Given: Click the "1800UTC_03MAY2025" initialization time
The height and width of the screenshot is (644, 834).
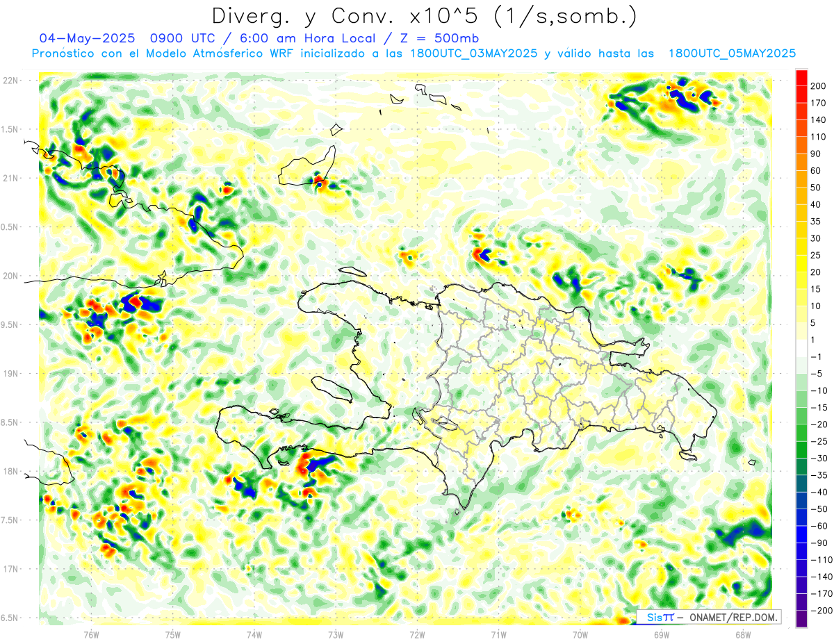Looking at the screenshot, I should pos(472,53).
